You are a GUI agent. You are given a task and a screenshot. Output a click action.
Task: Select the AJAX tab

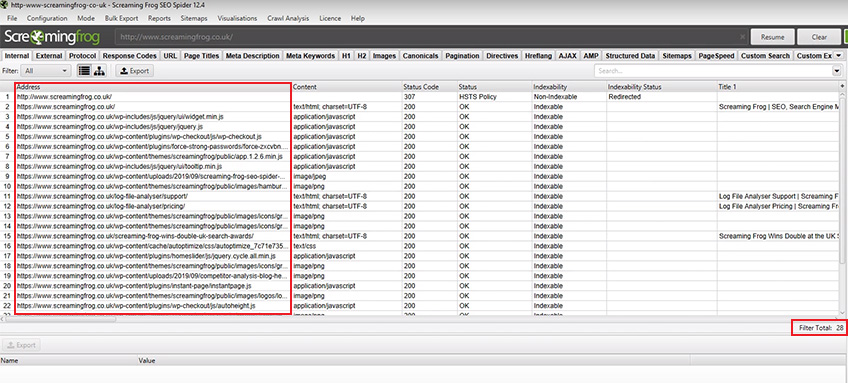[x=568, y=56]
